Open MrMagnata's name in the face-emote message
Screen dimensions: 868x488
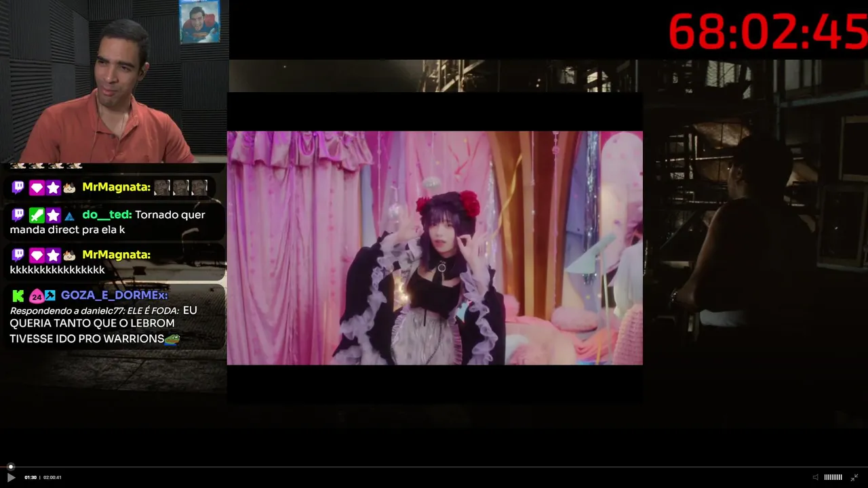click(x=116, y=187)
